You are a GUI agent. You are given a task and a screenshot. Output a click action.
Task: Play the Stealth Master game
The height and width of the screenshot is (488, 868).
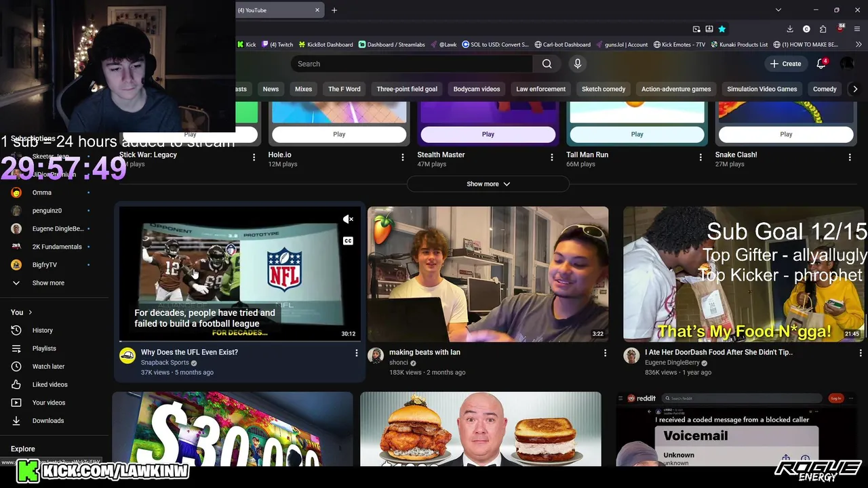(488, 134)
